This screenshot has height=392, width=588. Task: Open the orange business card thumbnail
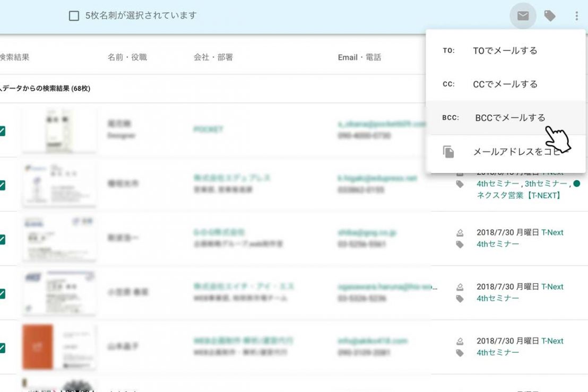[38, 346]
